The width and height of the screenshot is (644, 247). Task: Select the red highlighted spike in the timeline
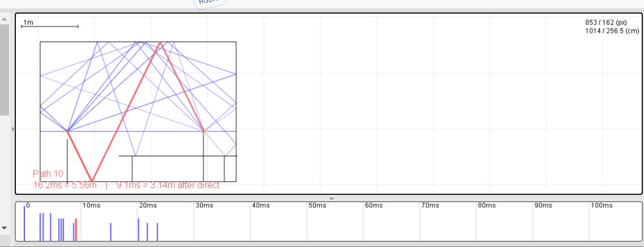coord(76,230)
